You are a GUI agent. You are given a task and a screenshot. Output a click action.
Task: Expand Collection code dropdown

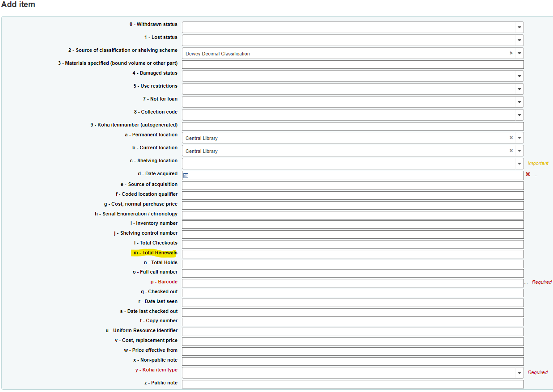(x=519, y=115)
